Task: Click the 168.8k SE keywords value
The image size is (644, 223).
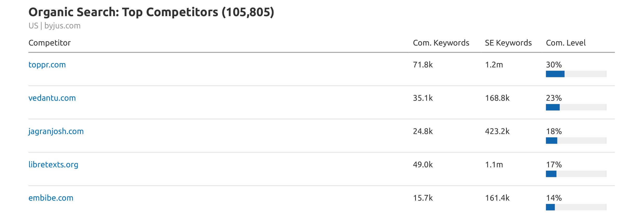Action: click(497, 98)
